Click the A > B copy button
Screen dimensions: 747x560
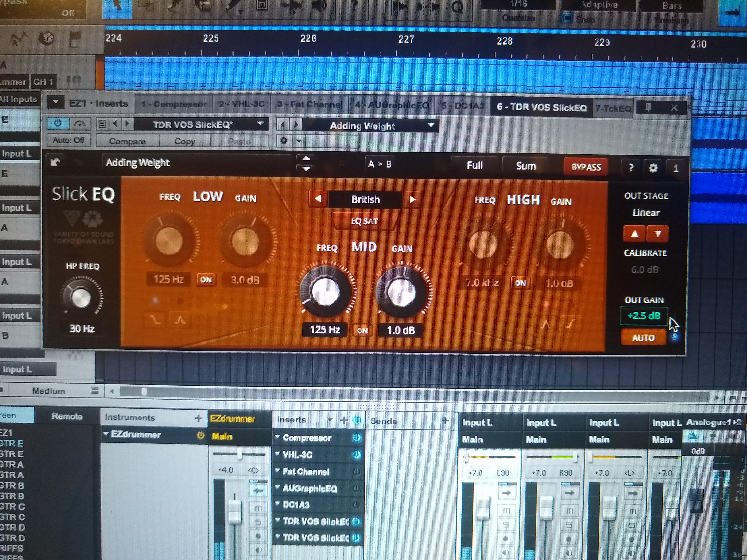tap(380, 164)
